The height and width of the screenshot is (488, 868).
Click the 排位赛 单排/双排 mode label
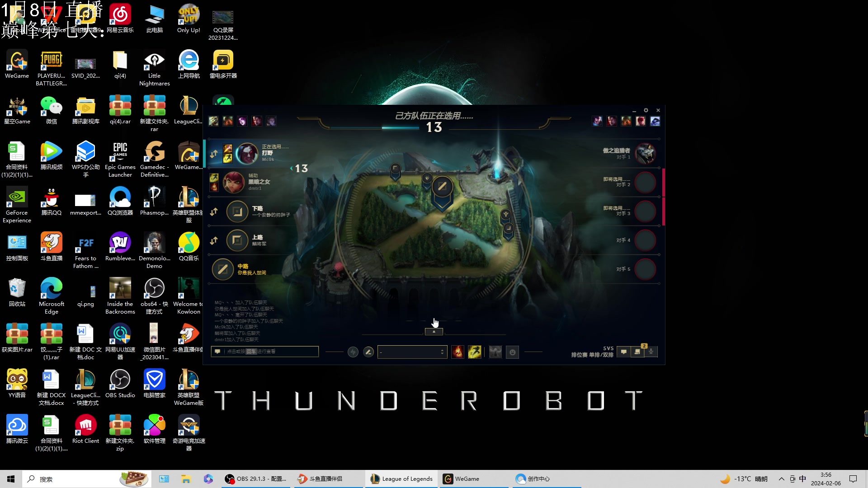592,355
